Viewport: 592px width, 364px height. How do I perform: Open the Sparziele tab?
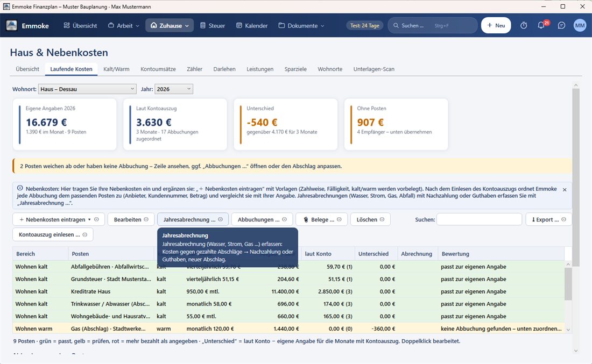pyautogui.click(x=295, y=69)
